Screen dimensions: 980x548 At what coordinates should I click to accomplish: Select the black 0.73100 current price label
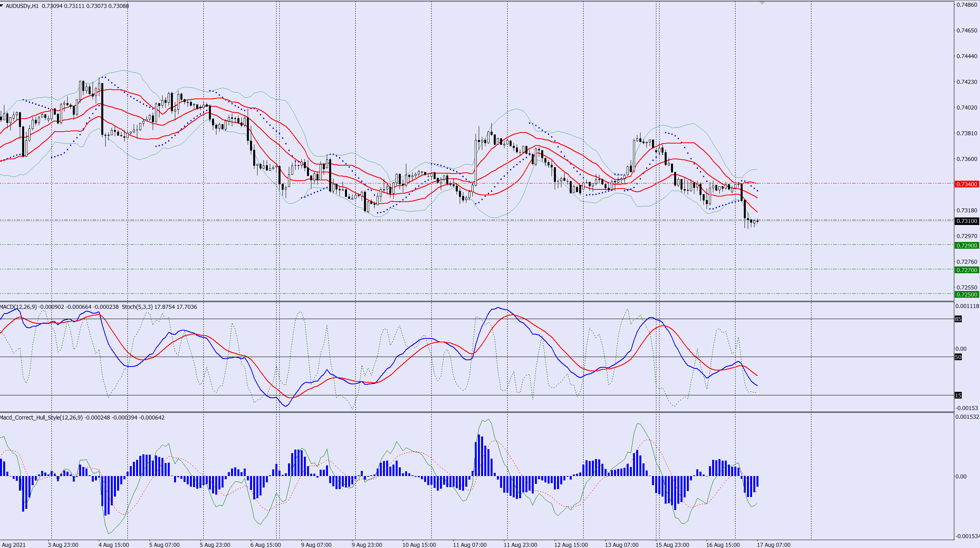point(967,221)
